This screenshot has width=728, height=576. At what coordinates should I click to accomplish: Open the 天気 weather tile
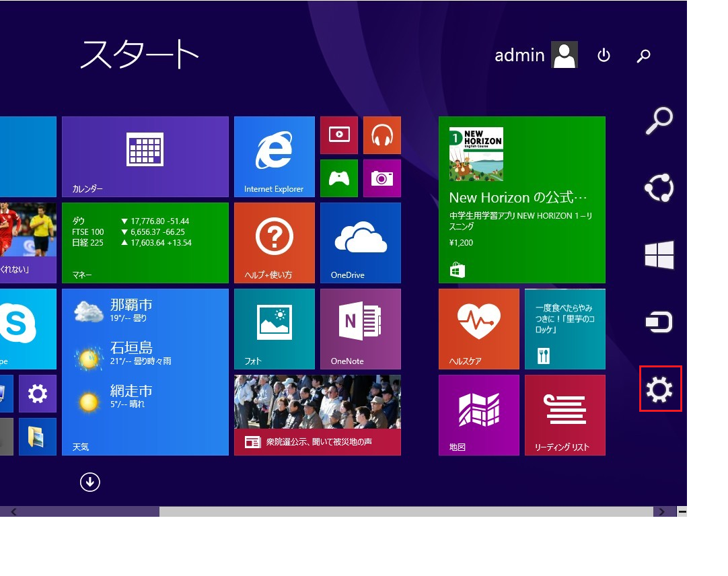145,372
